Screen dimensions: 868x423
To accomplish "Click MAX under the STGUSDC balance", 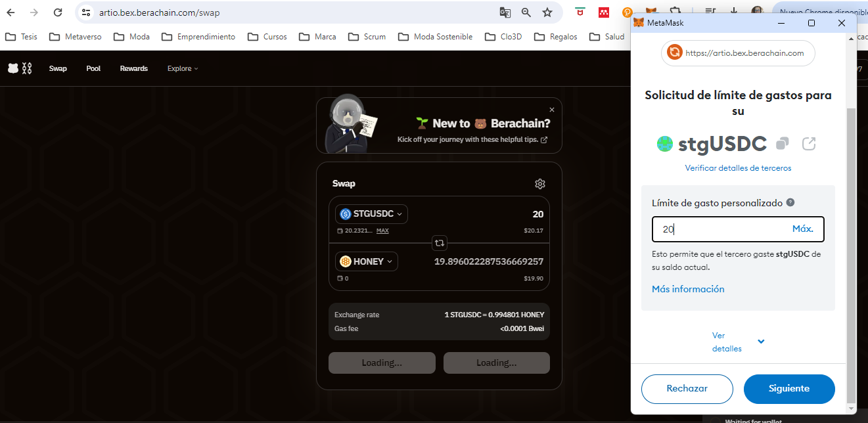I will coord(382,231).
